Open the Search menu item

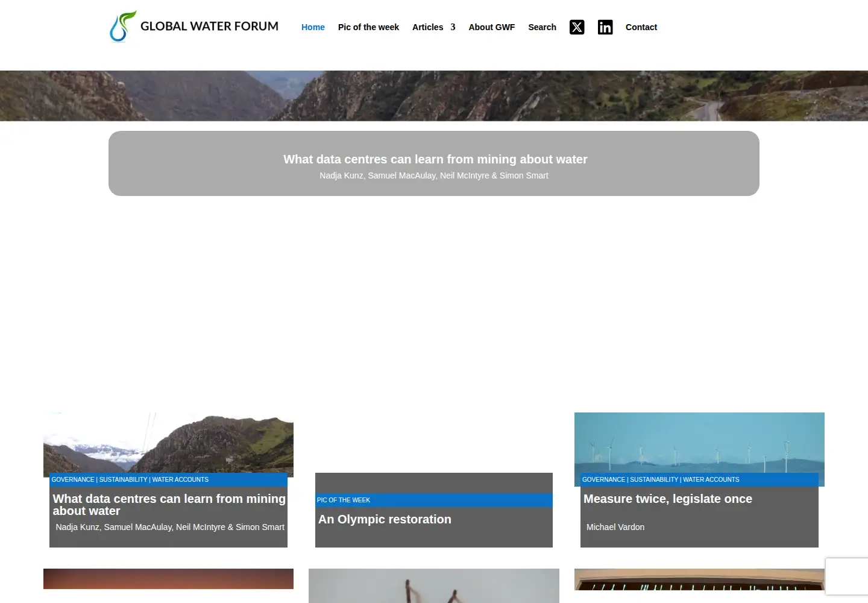tap(542, 27)
